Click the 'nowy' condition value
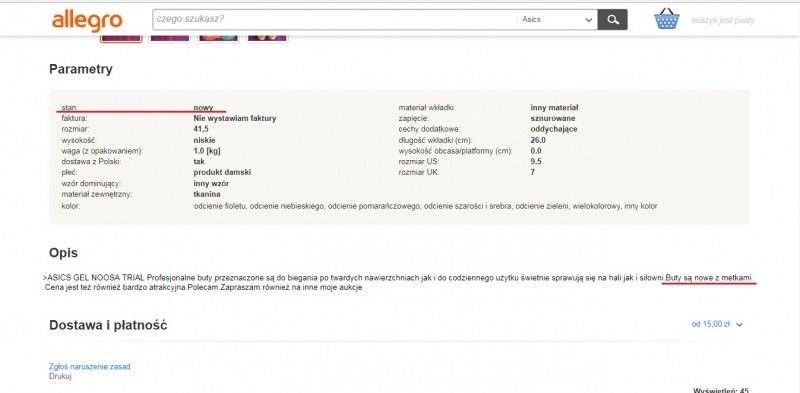The width and height of the screenshot is (800, 393). 204,108
